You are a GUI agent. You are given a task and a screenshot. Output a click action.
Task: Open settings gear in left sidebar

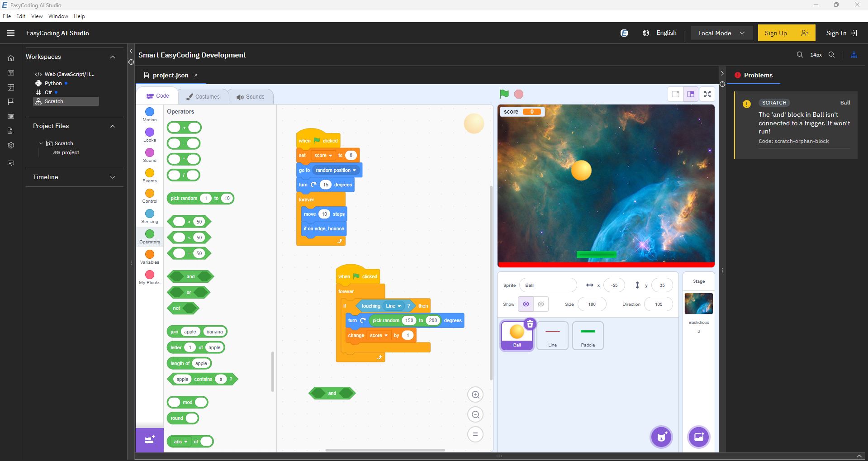tap(11, 145)
